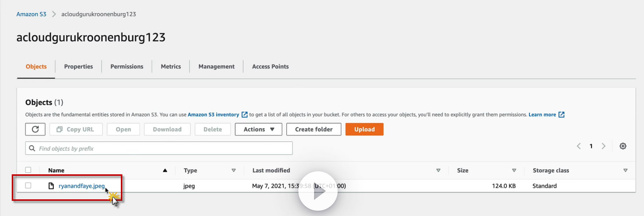The width and height of the screenshot is (644, 216).
Task: Play the video overlay button
Action: [318, 191]
